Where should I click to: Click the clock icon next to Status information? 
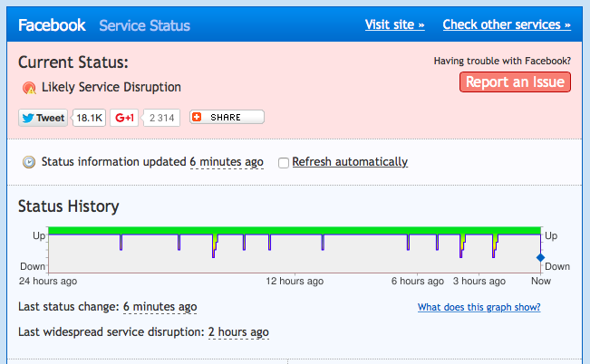(x=29, y=162)
